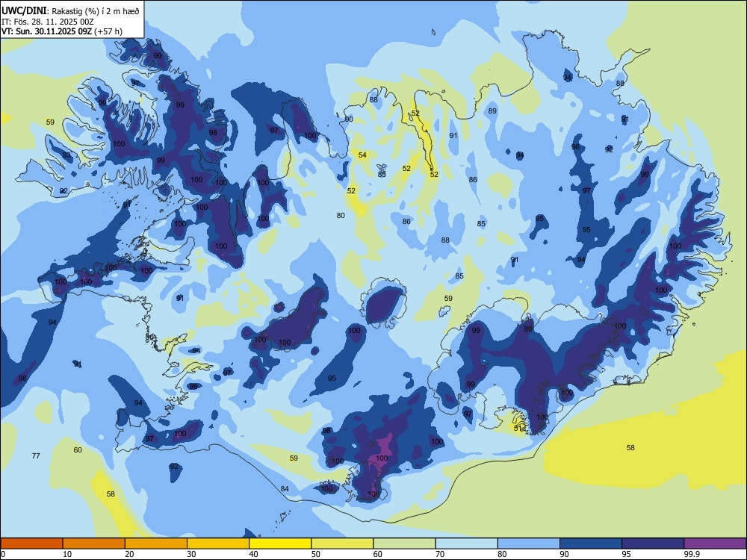The height and width of the screenshot is (560, 747).
Task: Click the '93' humidity value on the map
Action: click(x=66, y=155)
